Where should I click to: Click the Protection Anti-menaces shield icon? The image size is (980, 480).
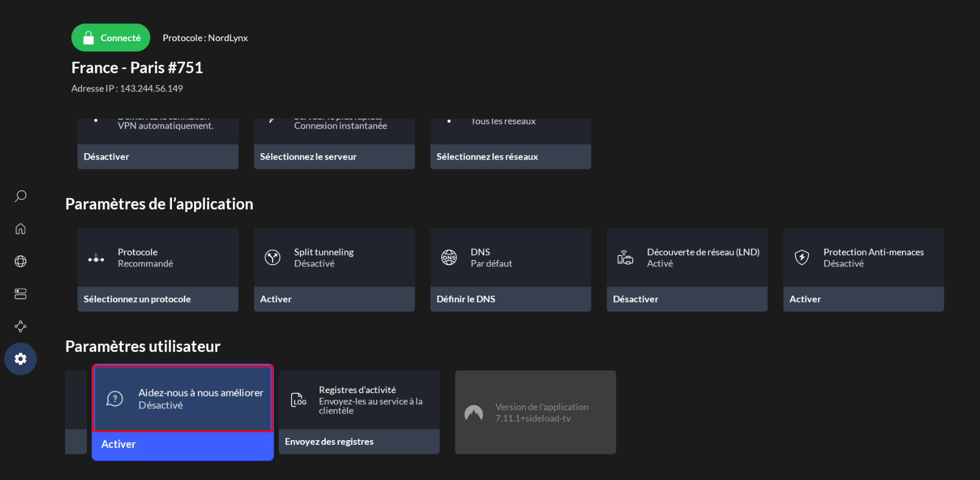[802, 258]
